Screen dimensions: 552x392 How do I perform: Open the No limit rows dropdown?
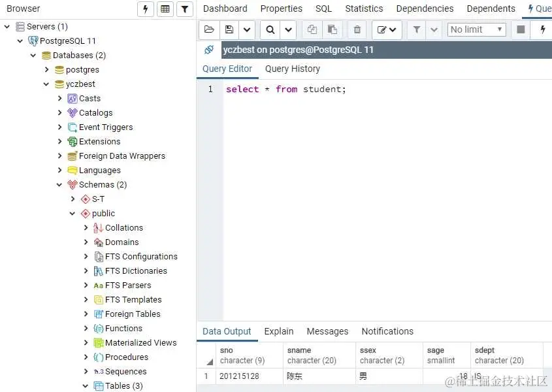[477, 29]
